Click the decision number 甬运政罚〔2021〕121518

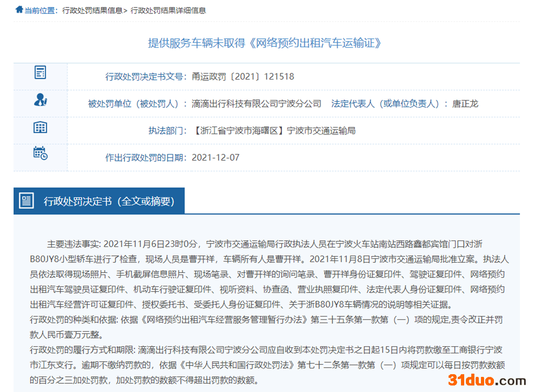click(x=243, y=77)
